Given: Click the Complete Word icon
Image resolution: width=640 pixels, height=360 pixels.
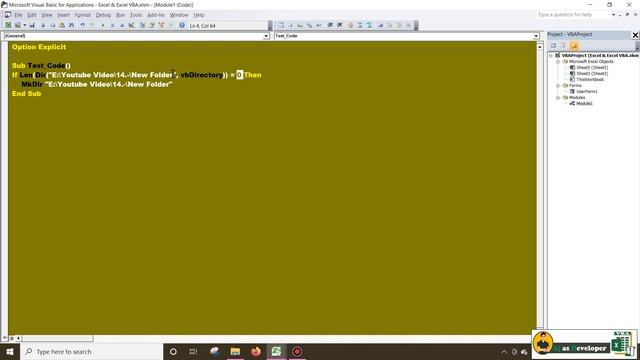Looking at the screenshot, I should coord(318,25).
